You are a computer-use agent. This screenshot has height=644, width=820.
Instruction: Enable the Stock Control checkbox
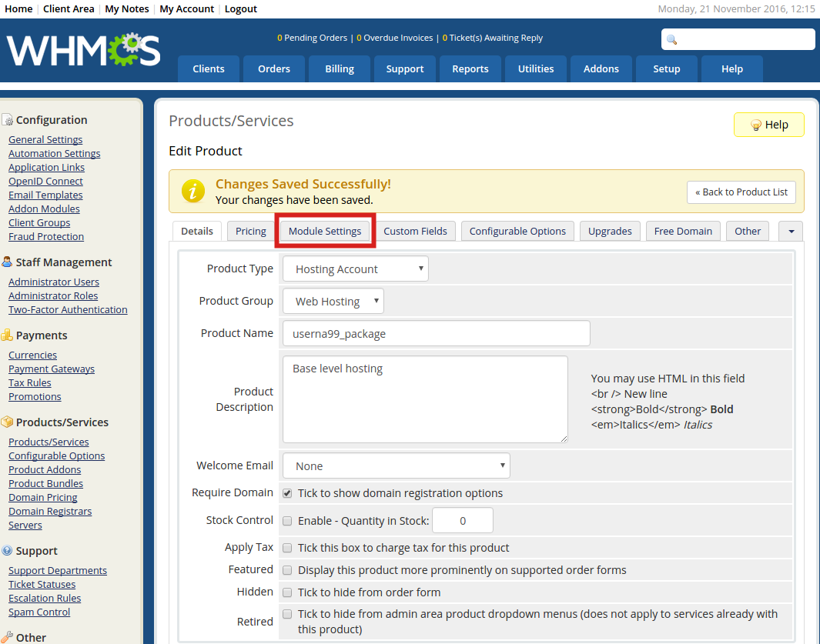287,521
